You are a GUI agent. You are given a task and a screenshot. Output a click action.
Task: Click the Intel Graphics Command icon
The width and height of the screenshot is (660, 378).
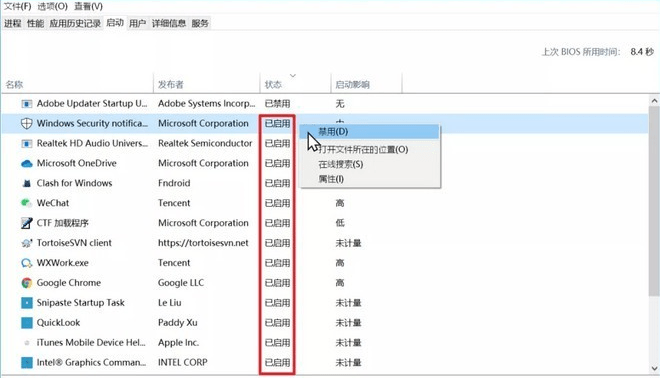[x=27, y=362]
